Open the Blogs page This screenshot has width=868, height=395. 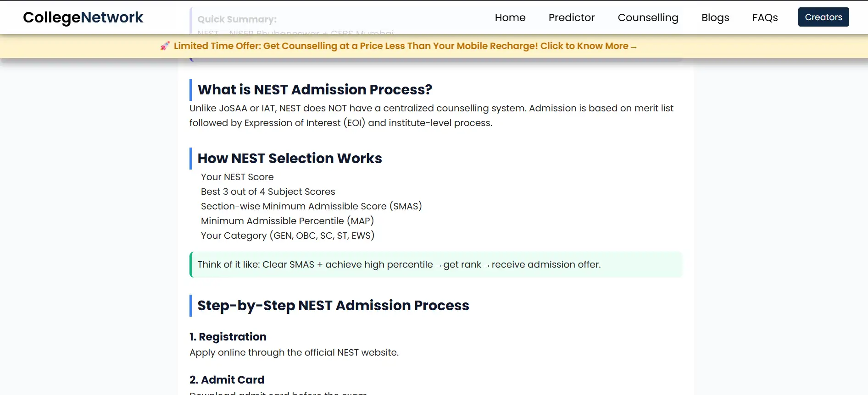[x=715, y=17]
